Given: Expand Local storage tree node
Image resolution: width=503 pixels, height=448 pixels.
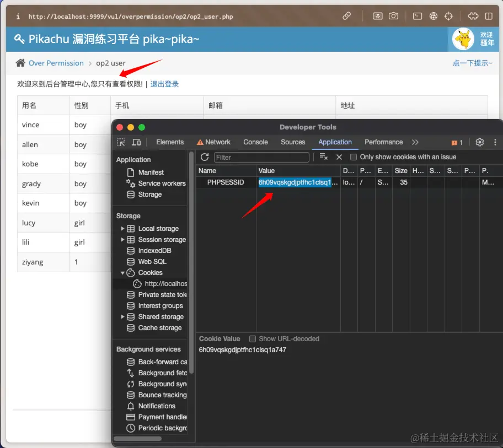Looking at the screenshot, I should click(x=122, y=229).
